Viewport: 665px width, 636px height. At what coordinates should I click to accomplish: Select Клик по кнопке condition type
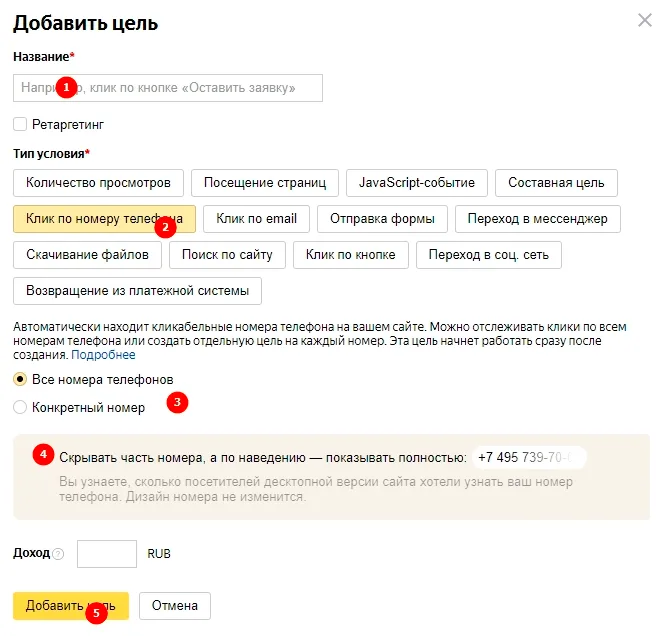point(351,255)
